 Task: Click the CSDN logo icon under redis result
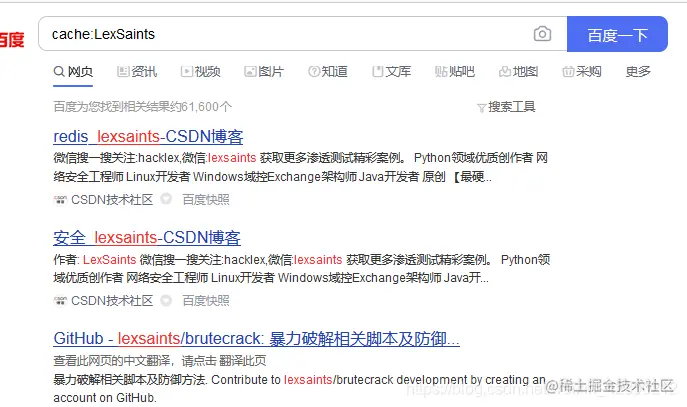coord(60,200)
